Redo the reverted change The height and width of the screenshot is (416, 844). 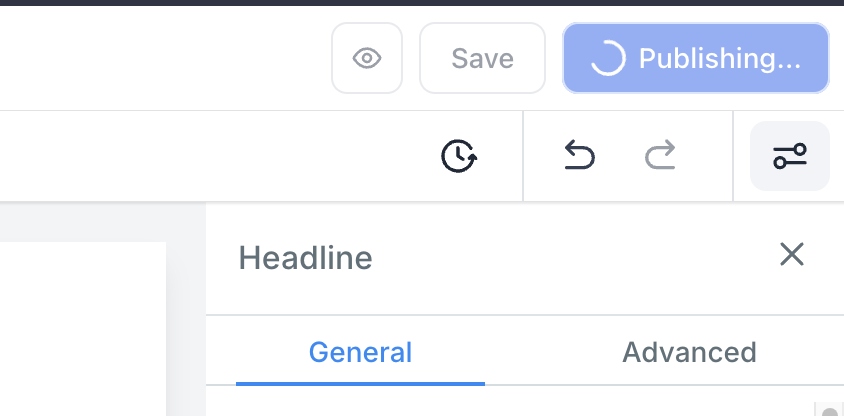click(660, 156)
